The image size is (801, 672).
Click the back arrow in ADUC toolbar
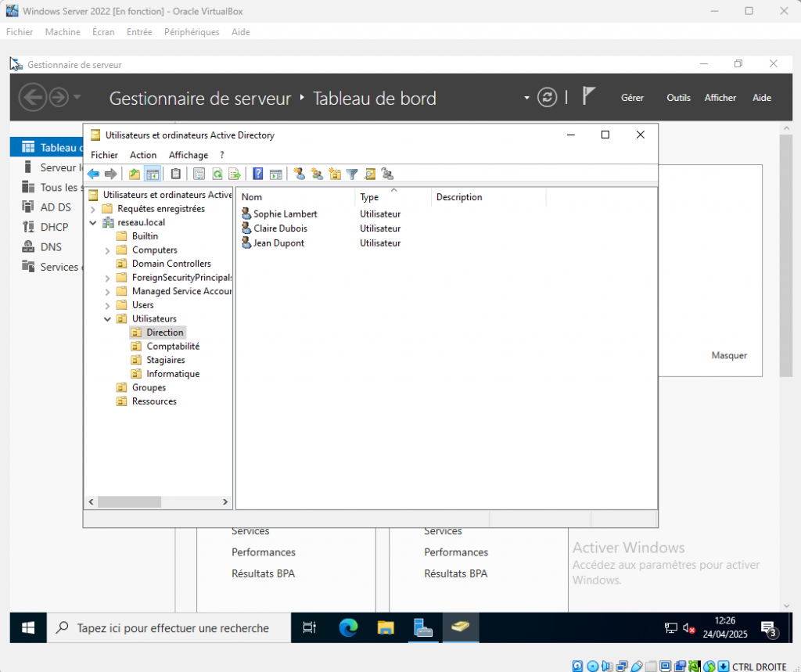93,174
